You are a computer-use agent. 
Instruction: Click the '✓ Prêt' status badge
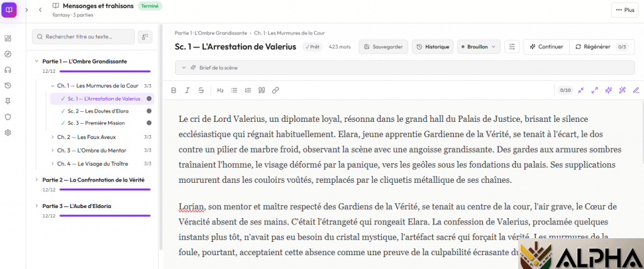[313, 47]
